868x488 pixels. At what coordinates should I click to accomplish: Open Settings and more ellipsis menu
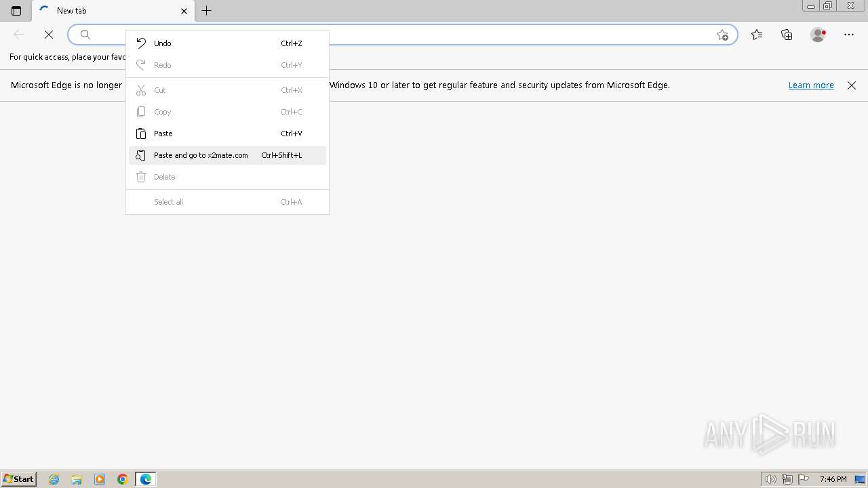click(849, 35)
